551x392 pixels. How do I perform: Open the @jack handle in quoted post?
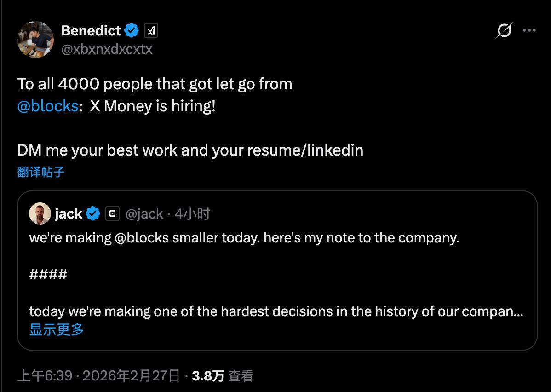pos(144,213)
